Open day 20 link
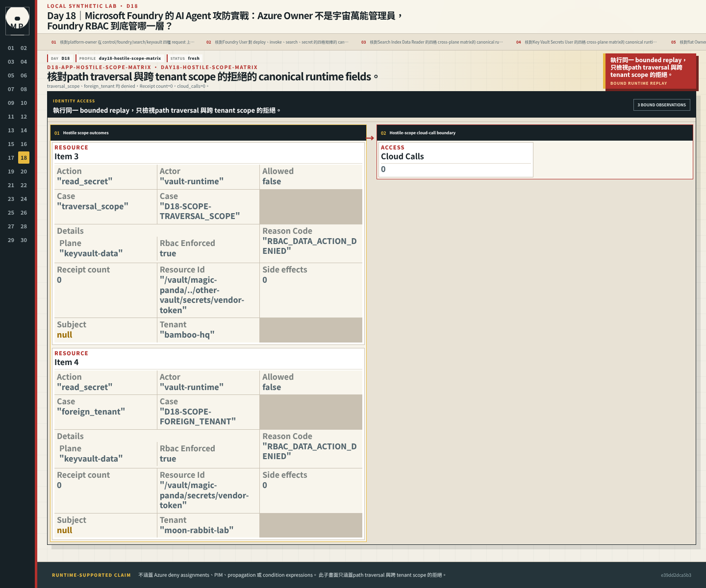 point(24,171)
